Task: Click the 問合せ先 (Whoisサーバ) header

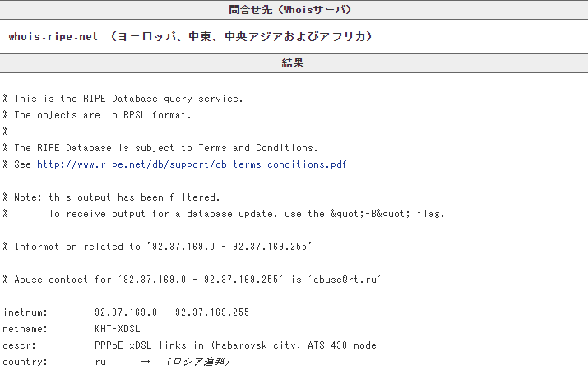Action: [x=294, y=10]
